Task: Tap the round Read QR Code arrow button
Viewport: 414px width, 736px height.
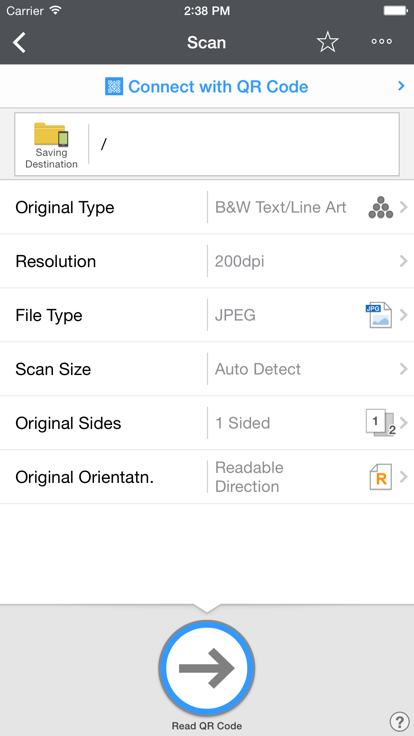Action: point(207,667)
